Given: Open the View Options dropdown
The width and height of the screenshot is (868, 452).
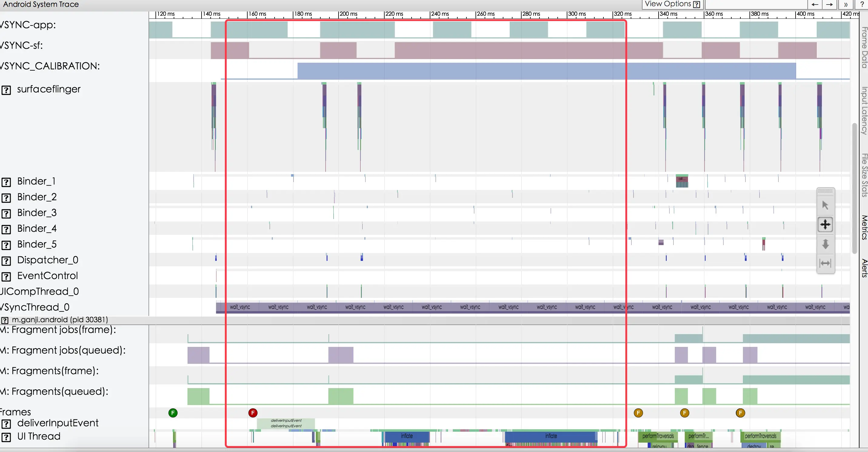Looking at the screenshot, I should (673, 4).
